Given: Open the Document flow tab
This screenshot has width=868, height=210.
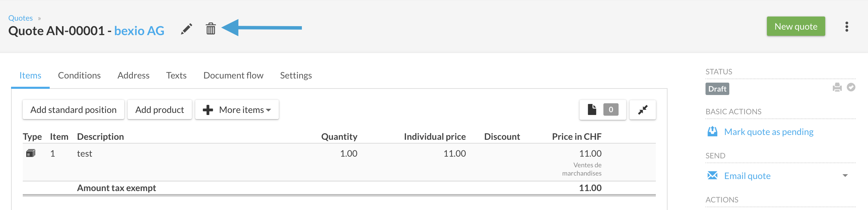Looking at the screenshot, I should click(234, 75).
